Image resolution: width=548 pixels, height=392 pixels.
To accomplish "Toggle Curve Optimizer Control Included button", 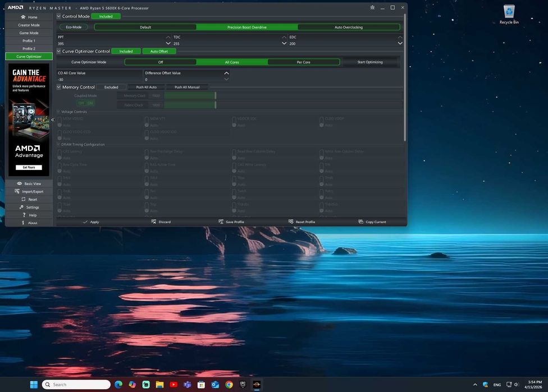I will (x=126, y=51).
